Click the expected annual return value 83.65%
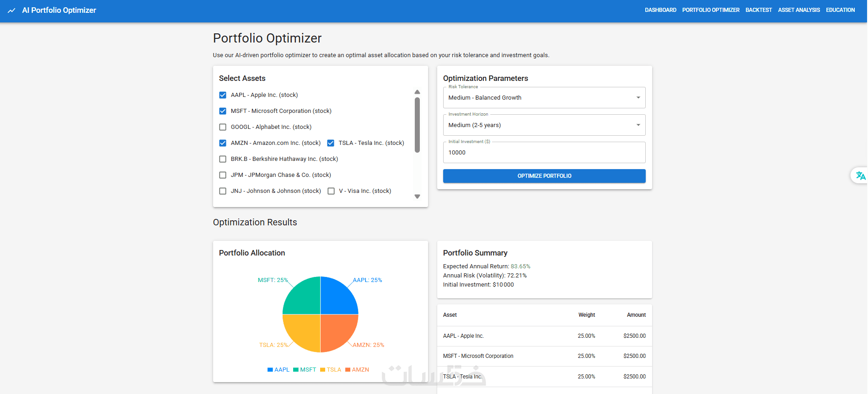 pos(520,266)
